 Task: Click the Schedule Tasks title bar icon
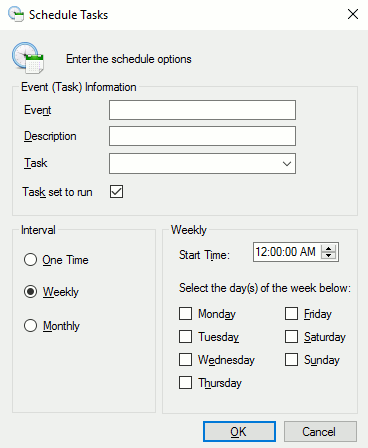16,14
